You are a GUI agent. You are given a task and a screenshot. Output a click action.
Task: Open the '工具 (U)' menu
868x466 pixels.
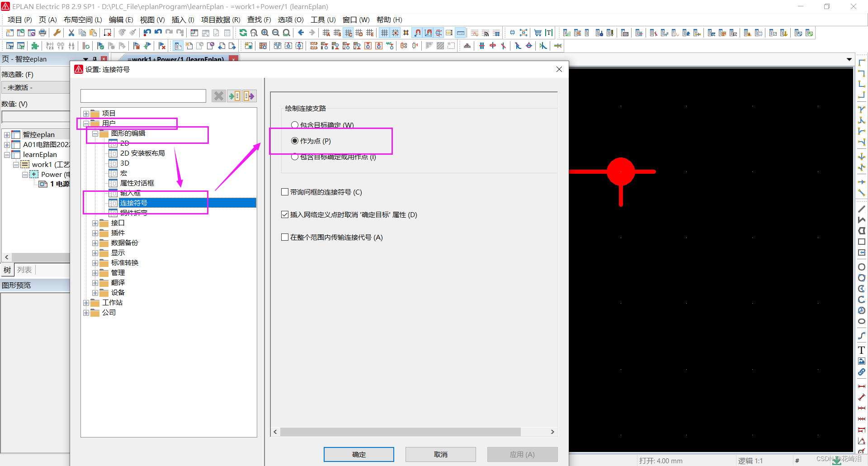(323, 19)
